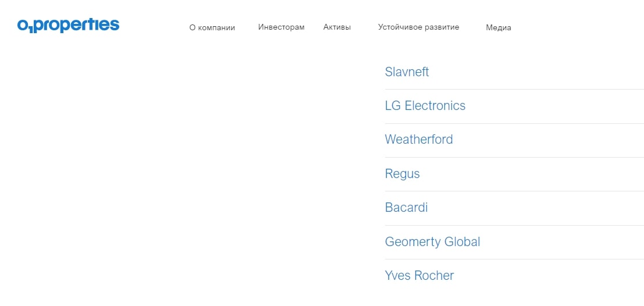Select the LG Electronics link
Viewport: 644px width, 306px height.
pyautogui.click(x=425, y=105)
